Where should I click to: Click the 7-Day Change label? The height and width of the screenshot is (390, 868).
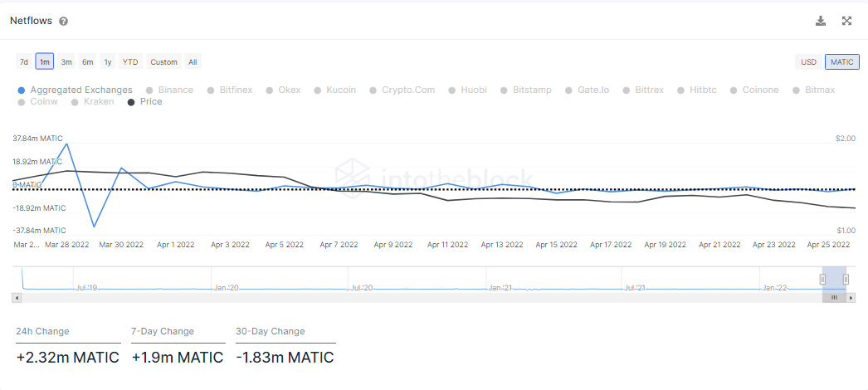[x=163, y=331]
